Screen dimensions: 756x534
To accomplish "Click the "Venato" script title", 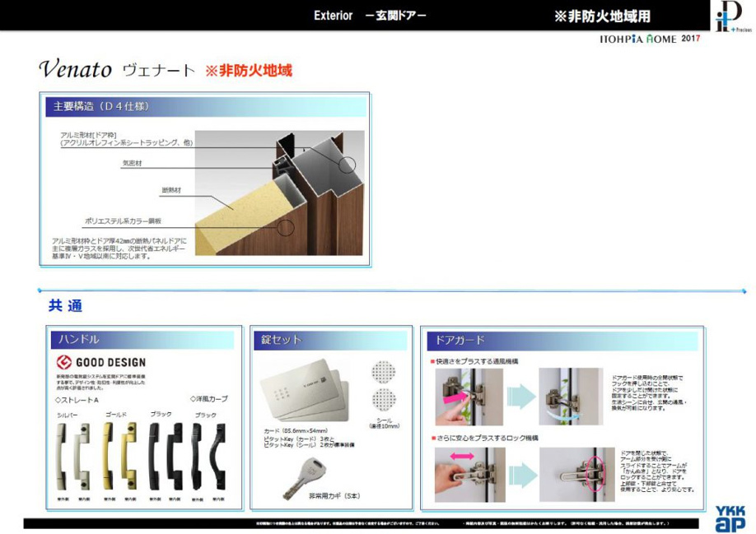I will click(76, 69).
